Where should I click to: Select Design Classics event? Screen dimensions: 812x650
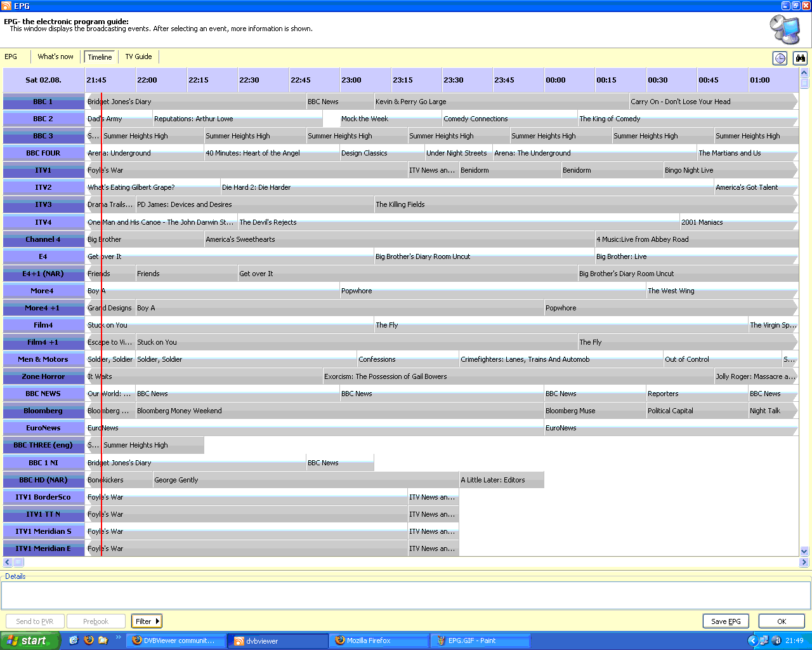point(382,153)
